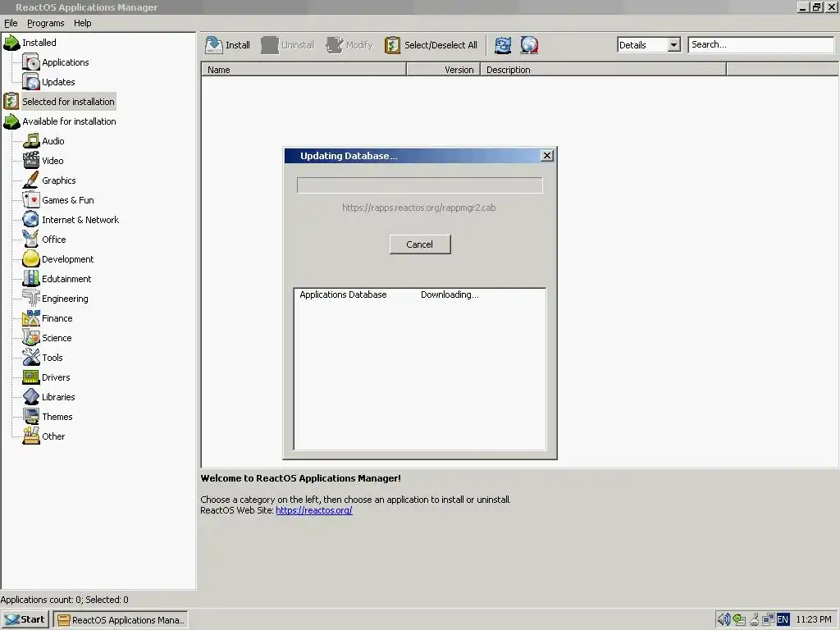Screen dimensions: 840x630
Task: Click Applications count status bar text
Action: 64,600
